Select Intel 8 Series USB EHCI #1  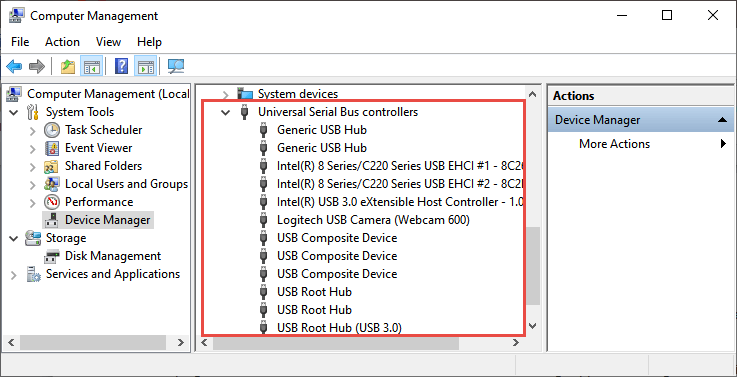(400, 166)
